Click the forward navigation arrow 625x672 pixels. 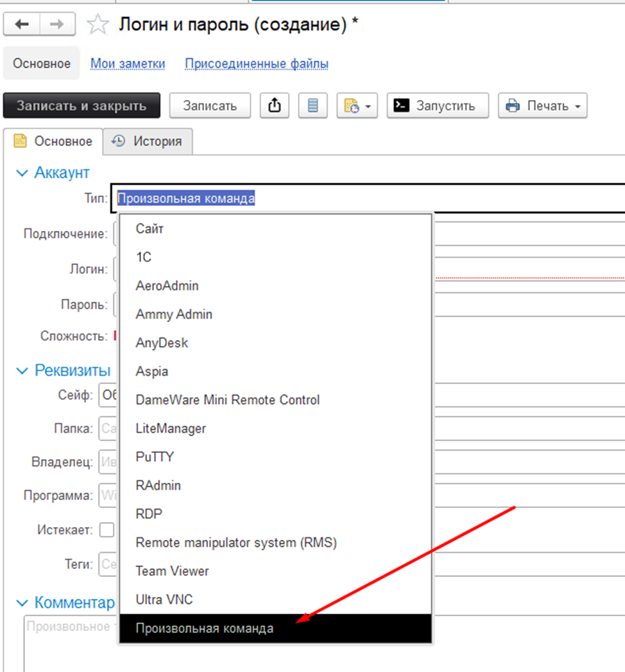56,24
